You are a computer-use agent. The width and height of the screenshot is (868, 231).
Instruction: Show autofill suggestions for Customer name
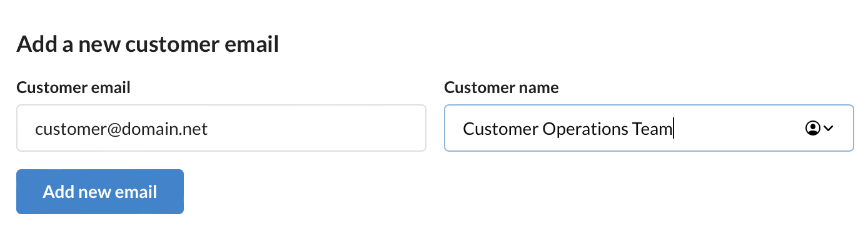tap(819, 129)
